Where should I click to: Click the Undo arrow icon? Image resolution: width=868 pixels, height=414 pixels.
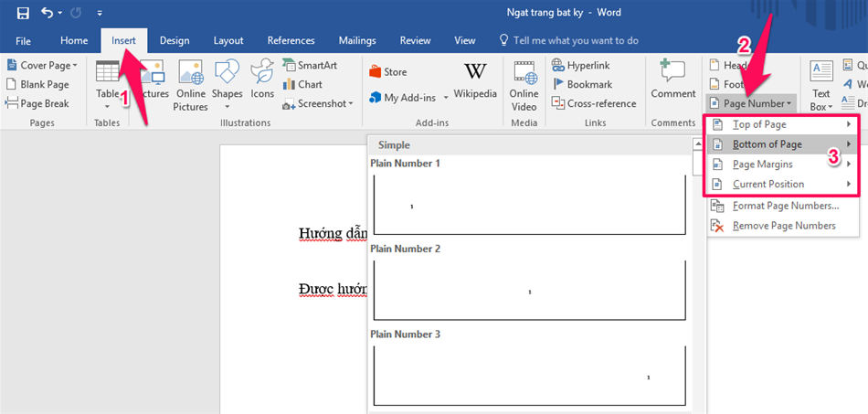pos(47,14)
